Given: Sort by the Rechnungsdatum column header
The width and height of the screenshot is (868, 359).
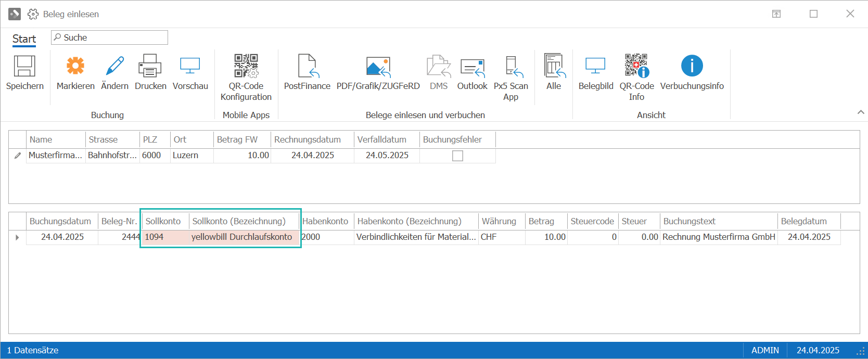Looking at the screenshot, I should coord(312,139).
